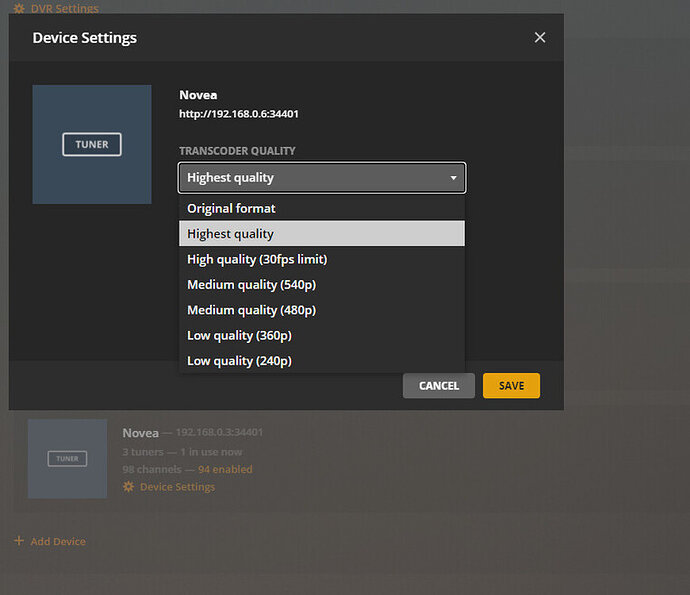The width and height of the screenshot is (690, 595).
Task: Click the dropdown arrow in quality box
Action: [x=453, y=178]
